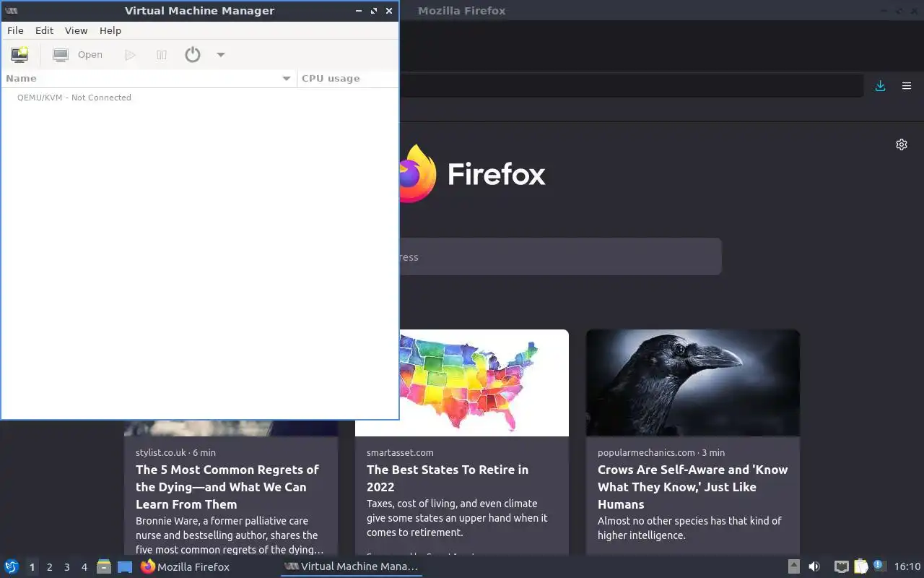
Task: Select Virtual Machine Manager taskbar entry
Action: click(352, 566)
